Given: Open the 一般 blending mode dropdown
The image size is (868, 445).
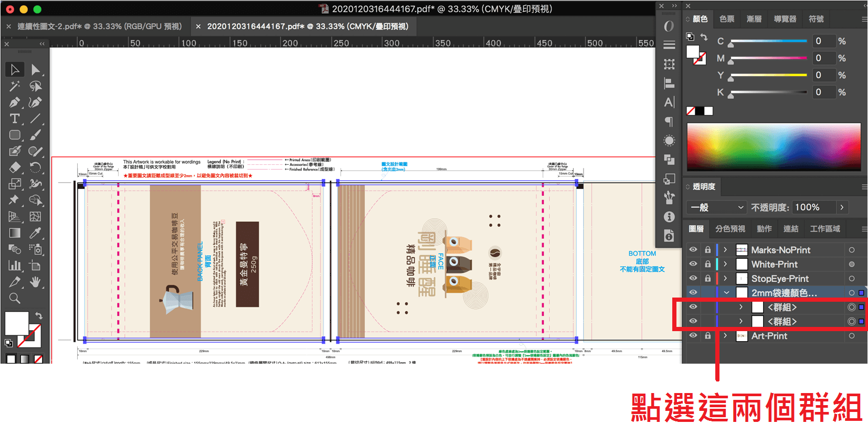Looking at the screenshot, I should tap(717, 207).
